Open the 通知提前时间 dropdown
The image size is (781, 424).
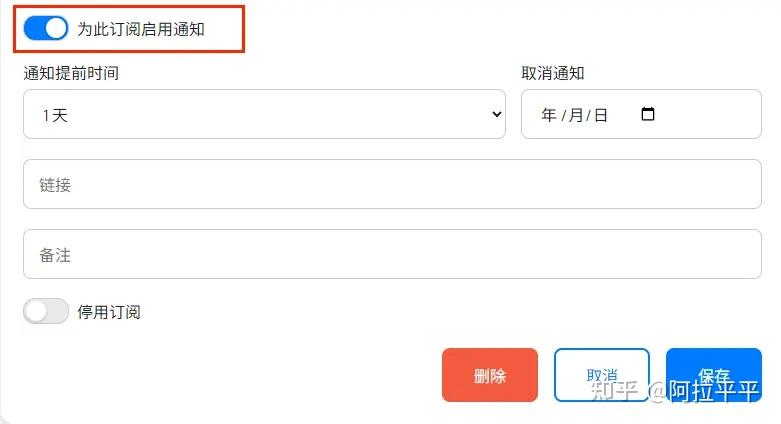tap(264, 115)
